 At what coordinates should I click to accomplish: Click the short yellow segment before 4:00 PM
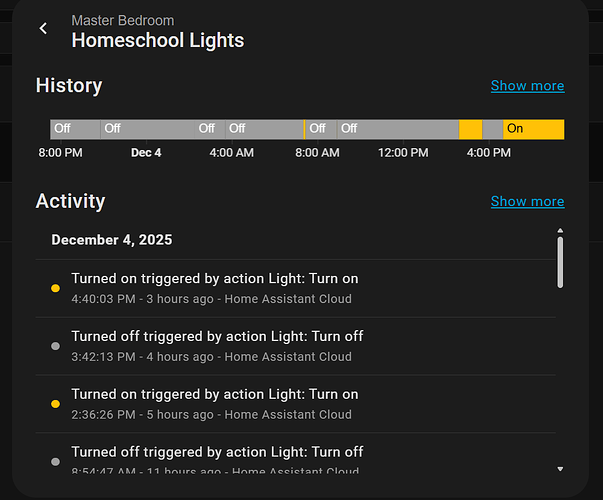(x=470, y=129)
